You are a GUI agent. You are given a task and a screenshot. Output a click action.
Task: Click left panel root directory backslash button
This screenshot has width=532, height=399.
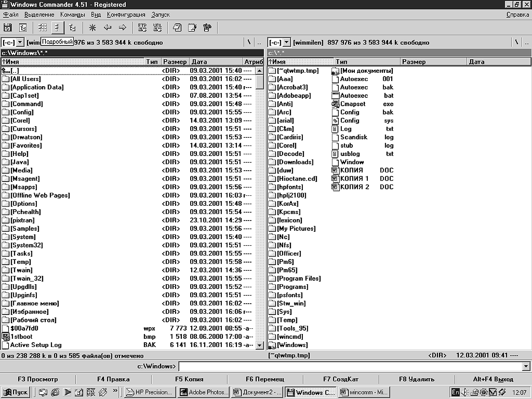coord(249,42)
